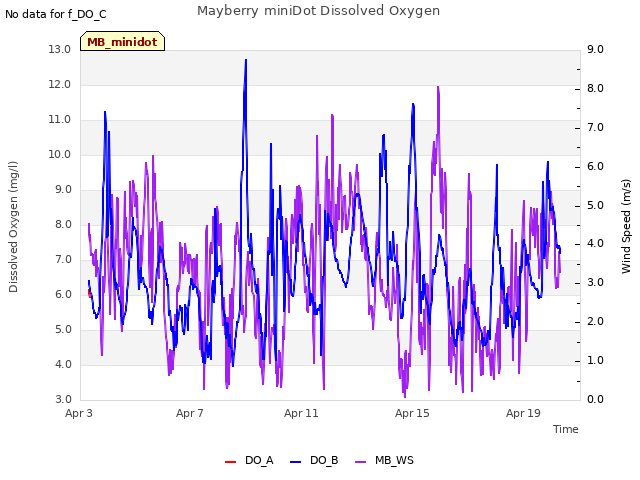Click the Apr 19 date tick label
Image resolution: width=640 pixels, height=480 pixels.
(523, 413)
